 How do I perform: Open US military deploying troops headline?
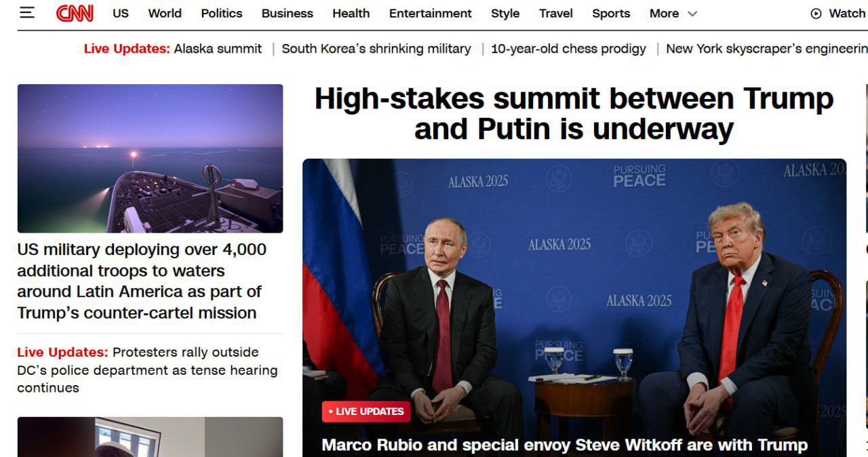(142, 281)
